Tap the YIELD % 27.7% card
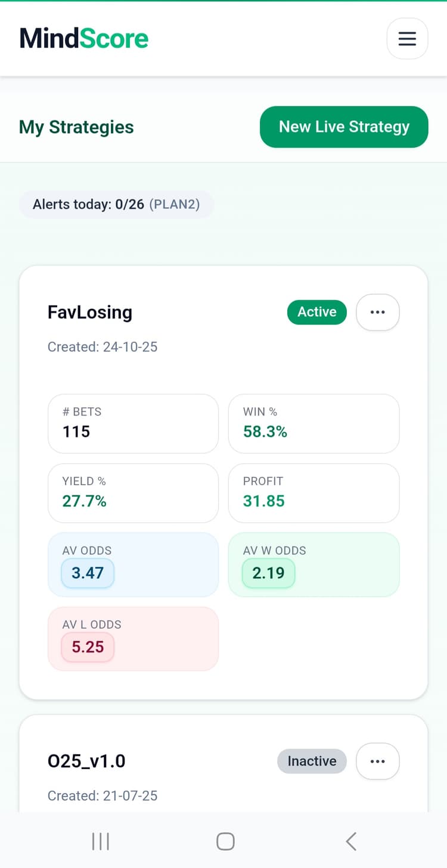Viewport: 447px width, 868px height. (133, 493)
